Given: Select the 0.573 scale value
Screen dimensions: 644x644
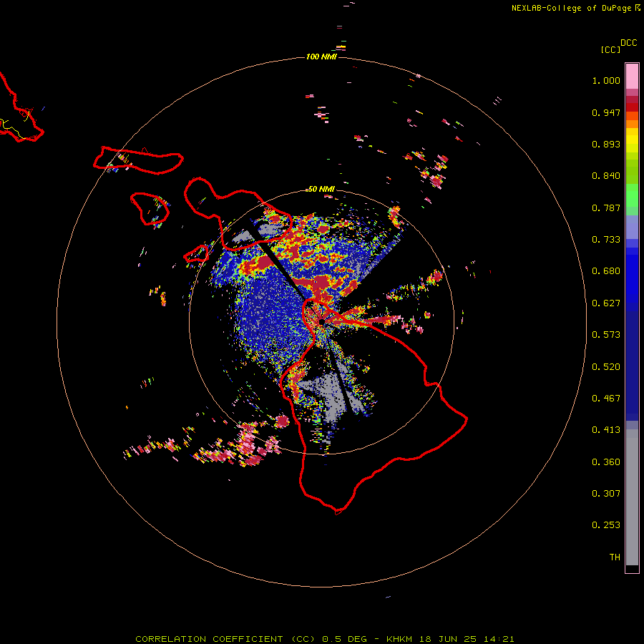Looking at the screenshot, I should coord(606,335).
